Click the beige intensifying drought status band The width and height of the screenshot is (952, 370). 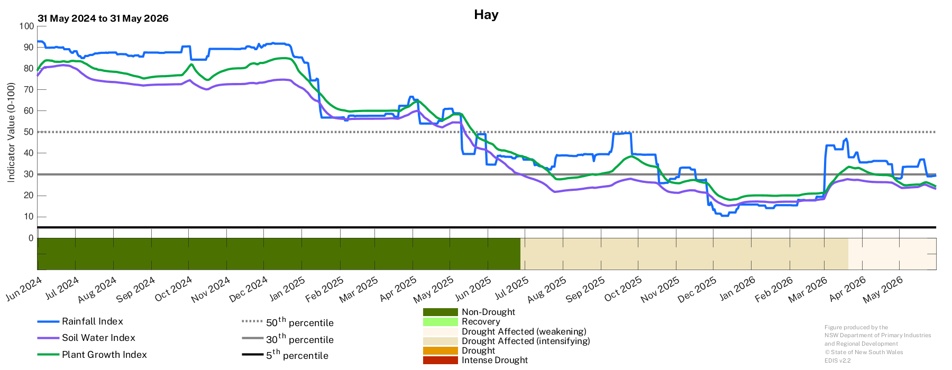684,254
